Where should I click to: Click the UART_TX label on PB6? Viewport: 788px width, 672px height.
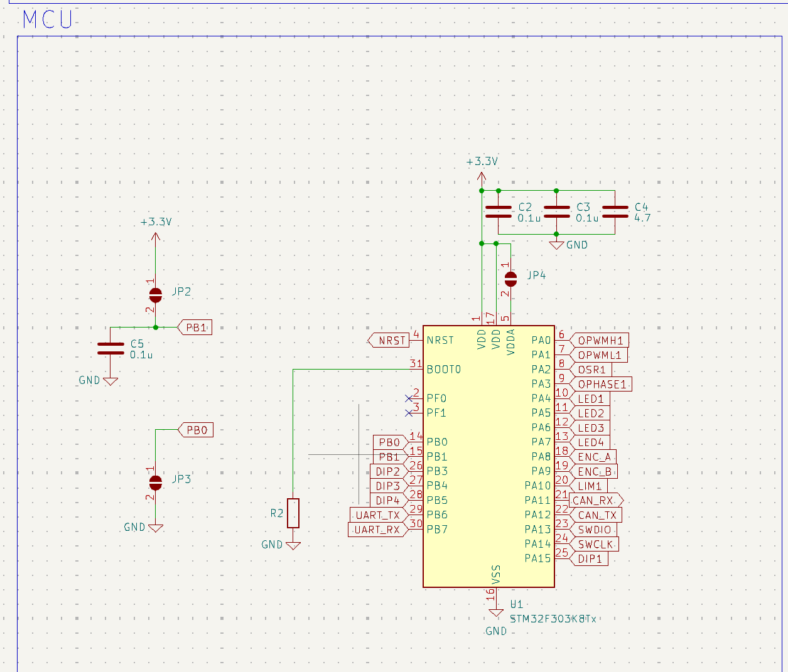point(377,515)
